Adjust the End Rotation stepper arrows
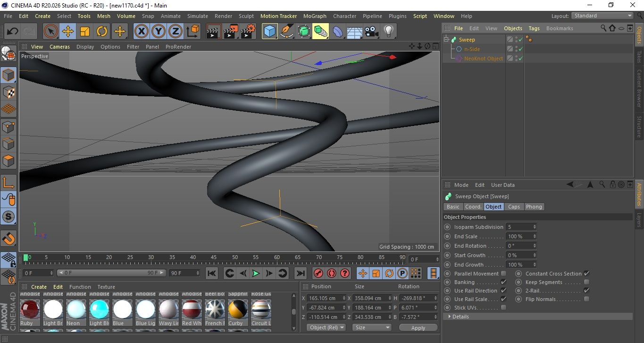Image resolution: width=644 pixels, height=343 pixels. pyautogui.click(x=535, y=246)
